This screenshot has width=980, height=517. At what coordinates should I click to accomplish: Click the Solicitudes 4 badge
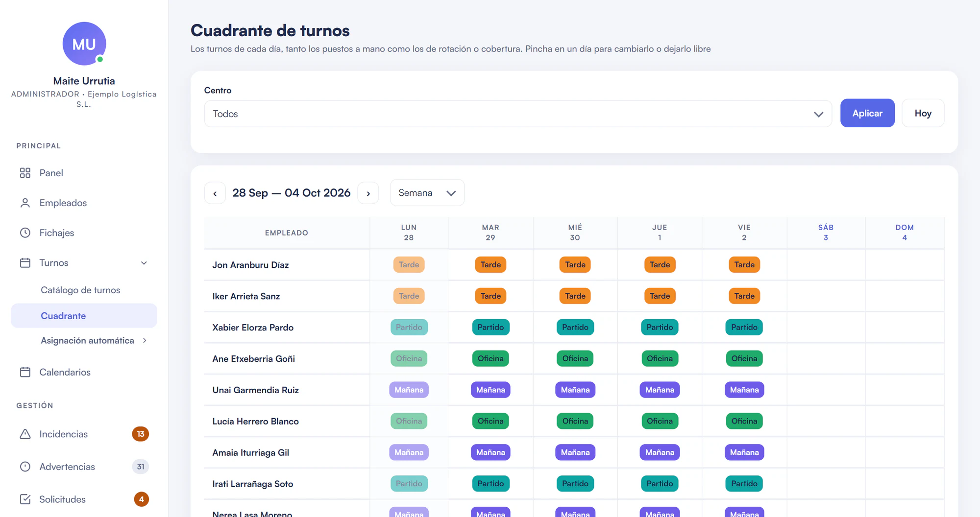[141, 499]
